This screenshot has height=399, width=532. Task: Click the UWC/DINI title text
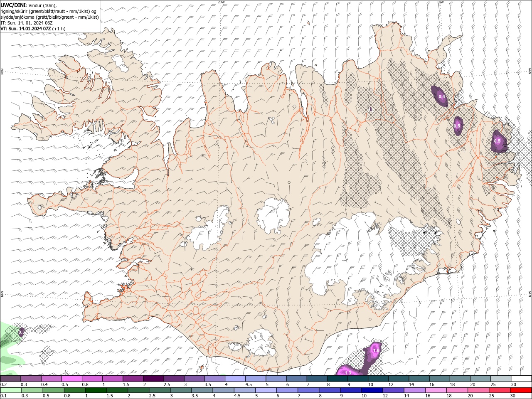(14, 5)
